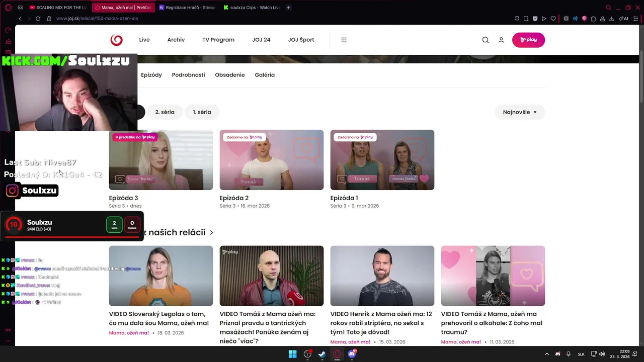Screen dimensions: 644x362
Task: Click the pin icon in the address bar
Action: (517, 19)
